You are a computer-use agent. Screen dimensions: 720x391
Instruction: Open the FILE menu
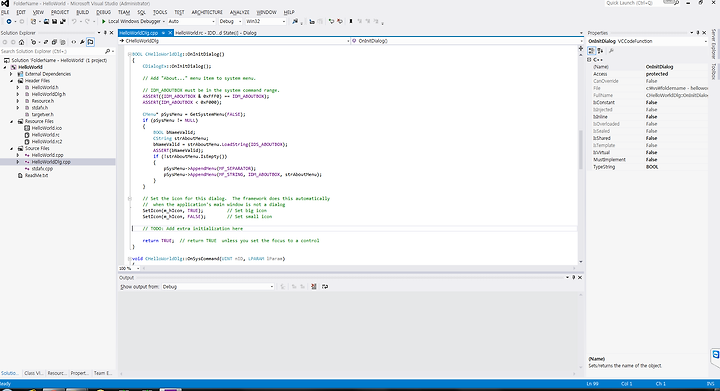pos(5,12)
